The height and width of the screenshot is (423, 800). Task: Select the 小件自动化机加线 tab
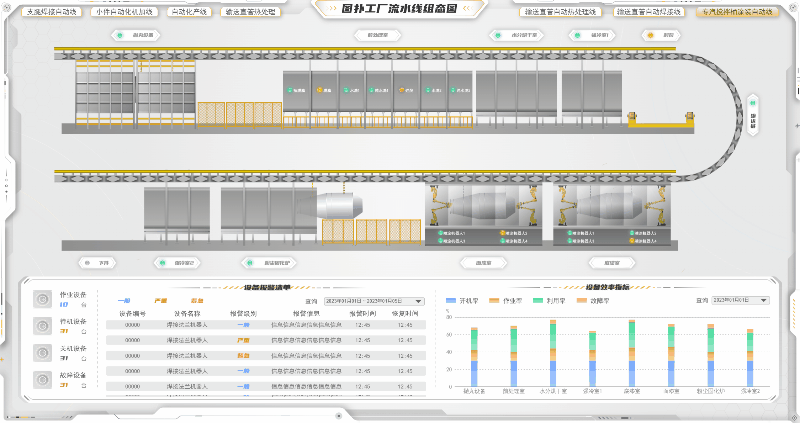click(x=124, y=12)
